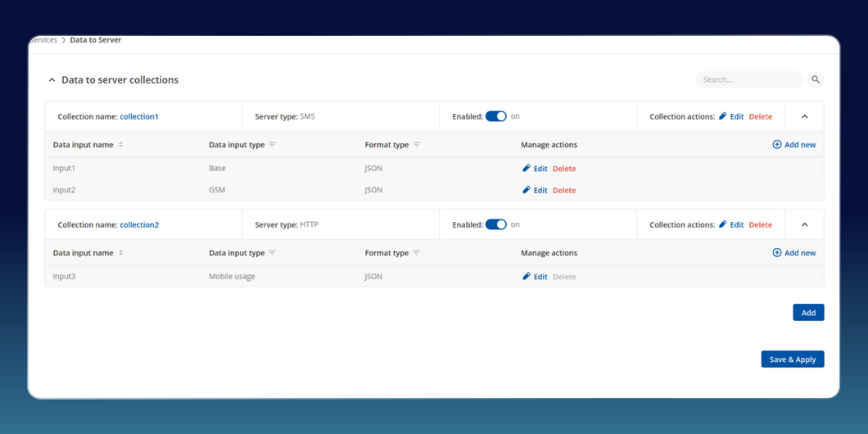Sort collection1 by Data input name

point(120,145)
